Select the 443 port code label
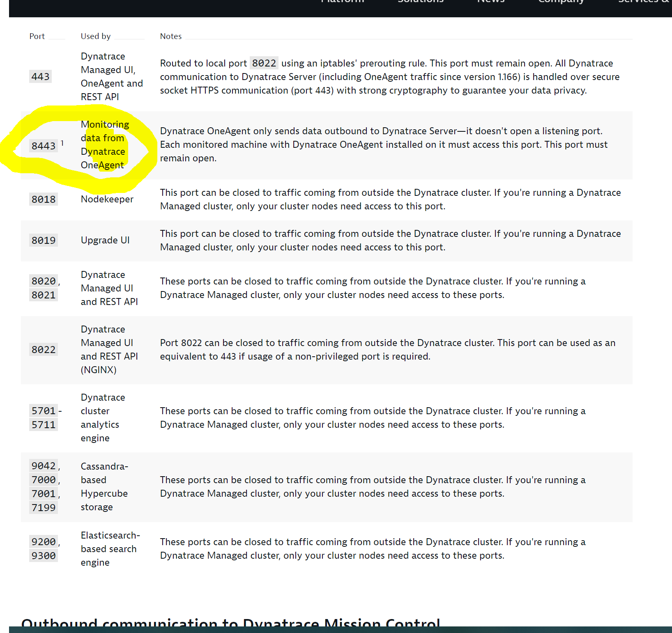Screen dimensions: 672x633 coord(40,77)
